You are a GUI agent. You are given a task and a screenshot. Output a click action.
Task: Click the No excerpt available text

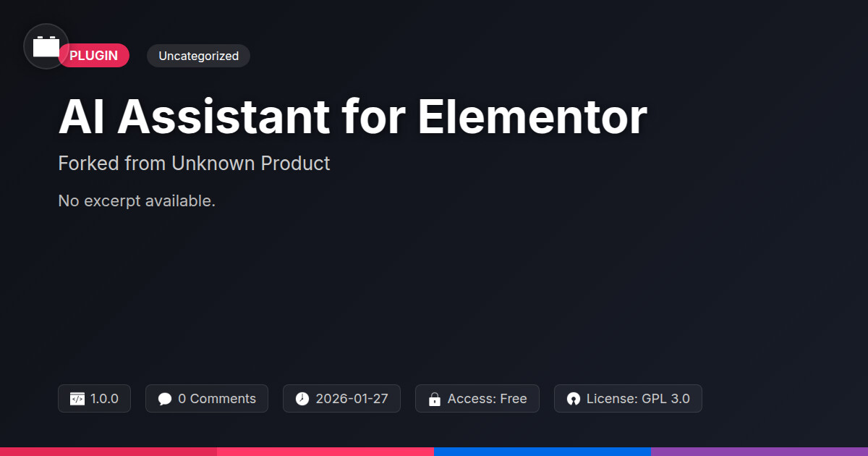[137, 200]
